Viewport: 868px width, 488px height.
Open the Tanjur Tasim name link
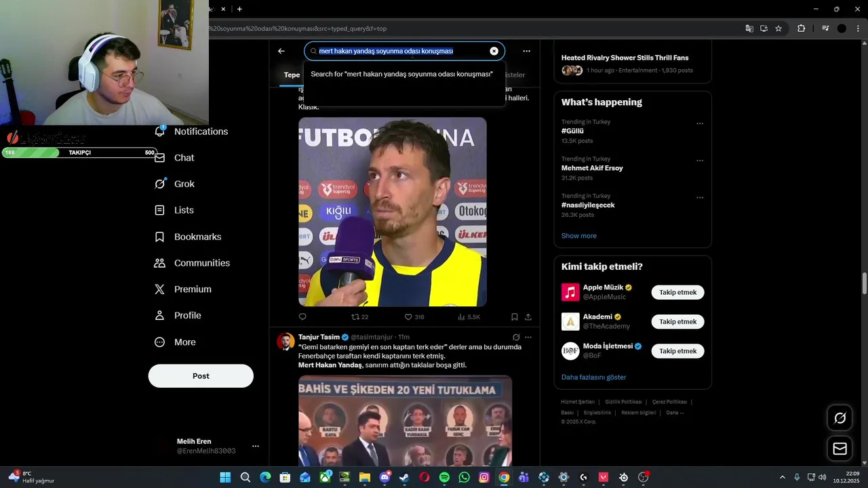point(319,337)
